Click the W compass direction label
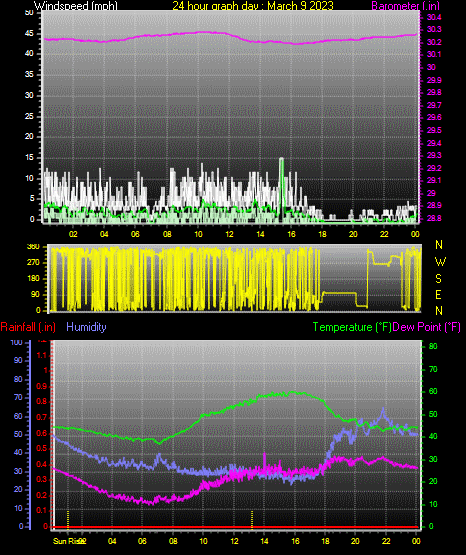The image size is (466, 555). (x=440, y=262)
